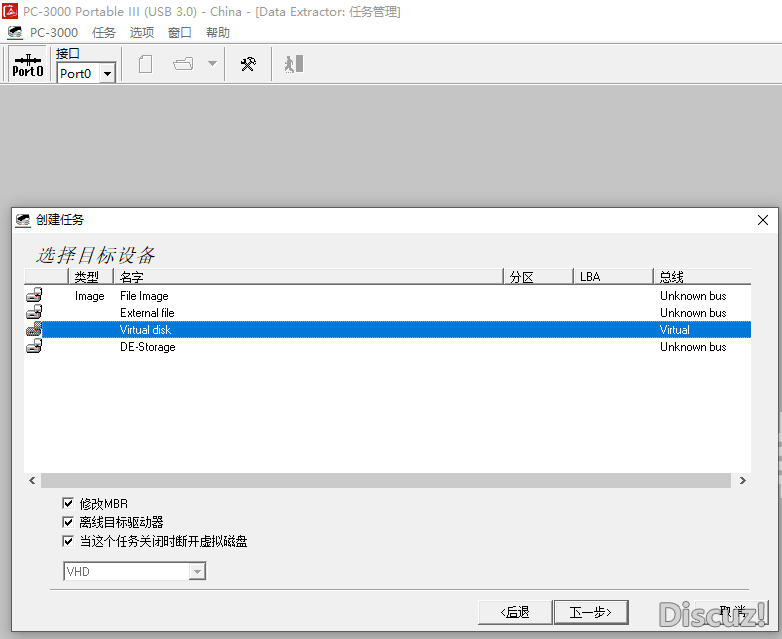Viewport: 782px width, 639px height.
Task: Sort by 类型 column header
Action: [91, 276]
